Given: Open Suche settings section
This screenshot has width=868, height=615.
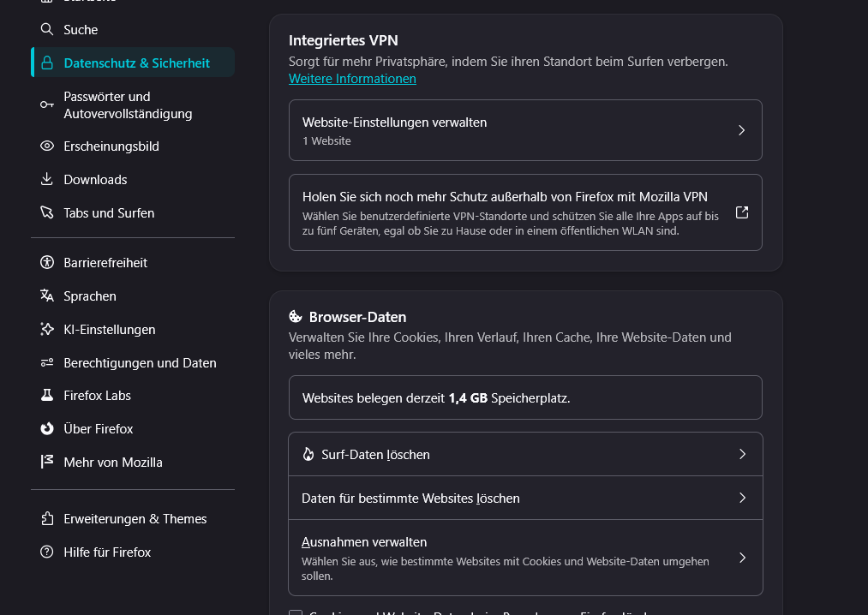Looking at the screenshot, I should click(x=133, y=29).
